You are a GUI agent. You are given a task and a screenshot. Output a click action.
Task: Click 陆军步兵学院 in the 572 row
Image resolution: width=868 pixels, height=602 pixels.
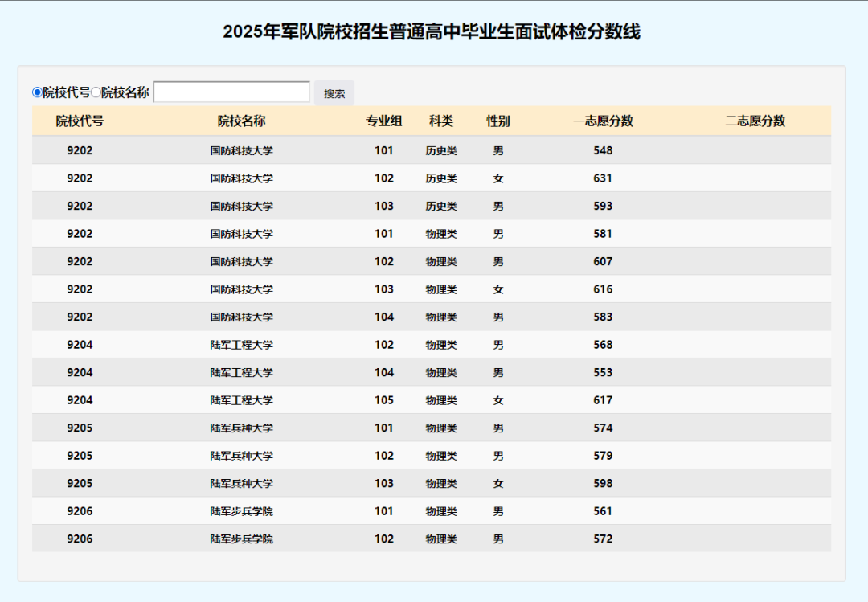pos(241,539)
